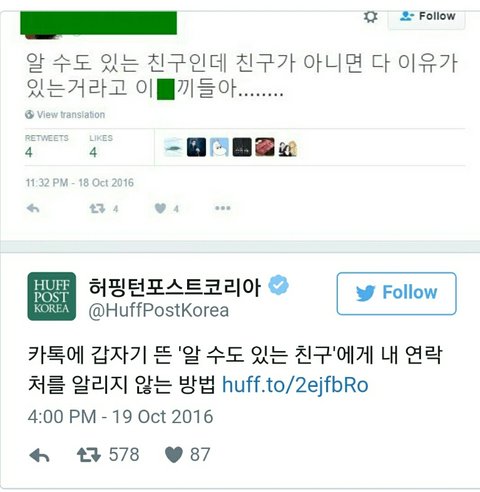Viewport: 480px width, 492px height.
Task: Click View translation link
Action: click(71, 115)
